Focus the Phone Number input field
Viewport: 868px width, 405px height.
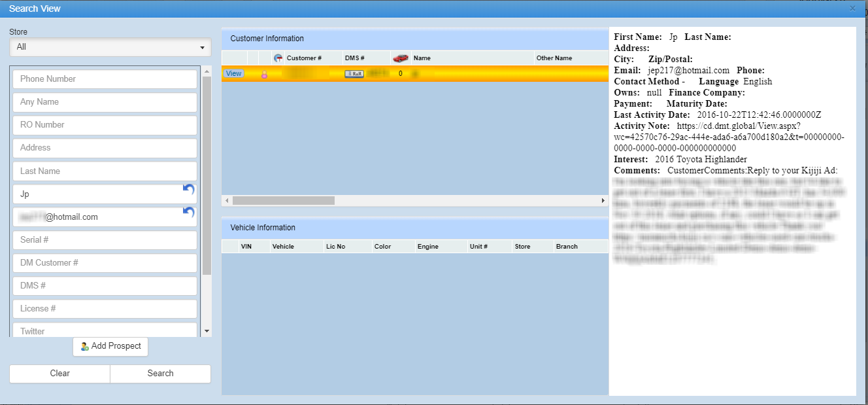(105, 79)
